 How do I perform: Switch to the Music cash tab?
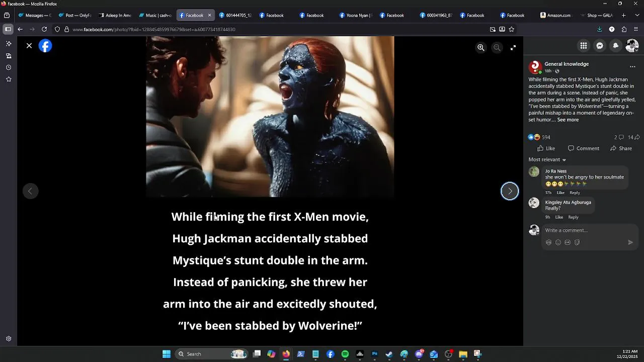155,15
